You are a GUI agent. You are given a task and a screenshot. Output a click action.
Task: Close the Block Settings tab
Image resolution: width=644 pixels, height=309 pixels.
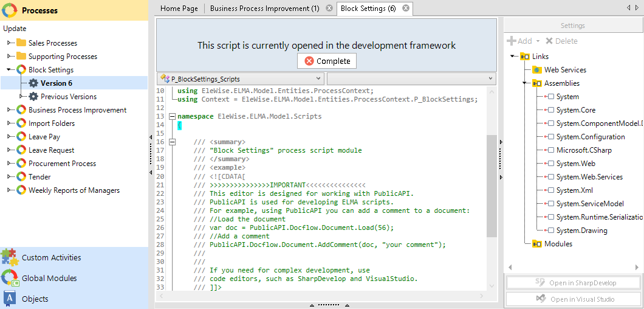pos(406,9)
